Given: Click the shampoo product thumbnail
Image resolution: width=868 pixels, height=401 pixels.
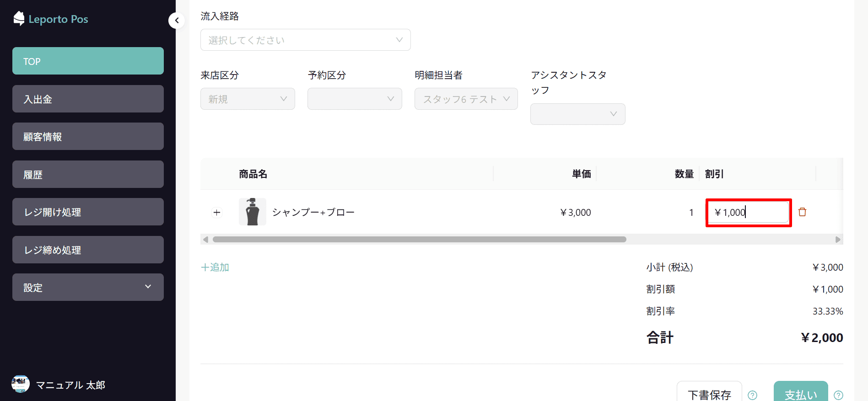Looking at the screenshot, I should 253,212.
